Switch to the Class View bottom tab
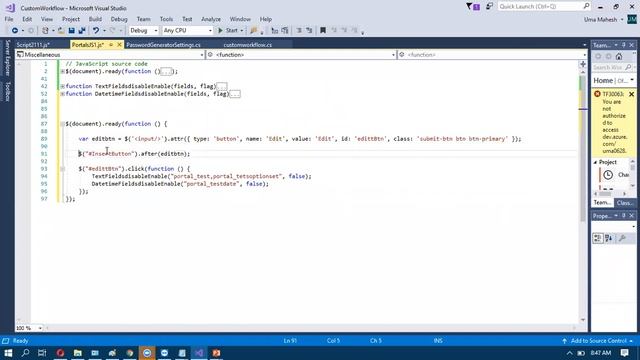 pyautogui.click(x=625, y=203)
